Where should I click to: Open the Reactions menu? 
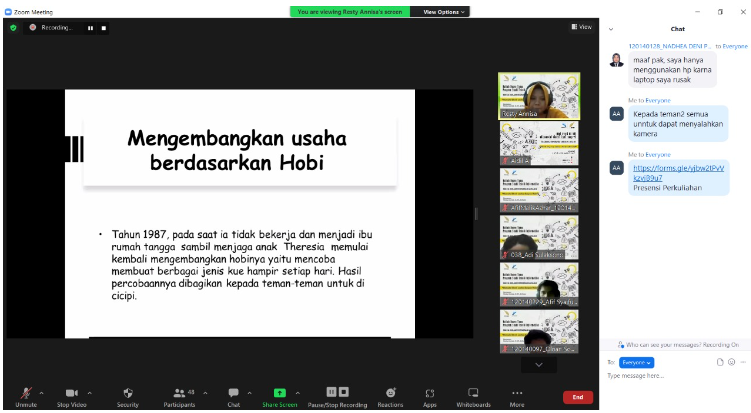pos(391,394)
